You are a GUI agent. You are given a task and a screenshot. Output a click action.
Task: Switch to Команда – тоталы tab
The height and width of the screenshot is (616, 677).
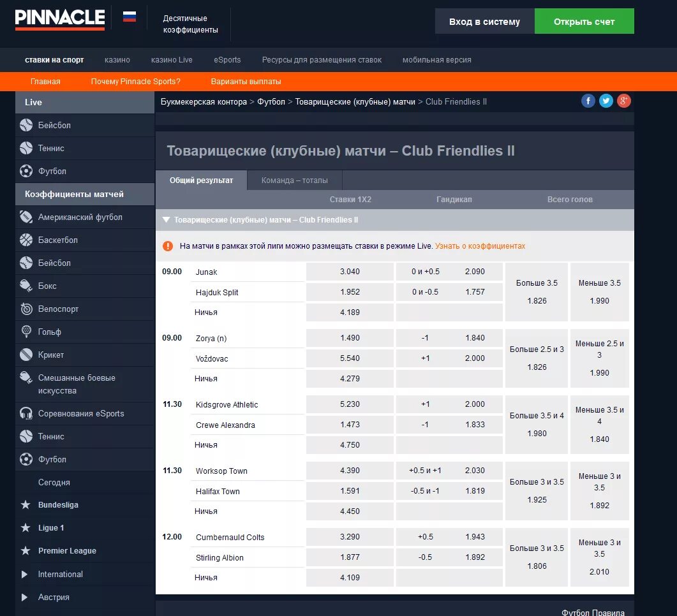294,180
